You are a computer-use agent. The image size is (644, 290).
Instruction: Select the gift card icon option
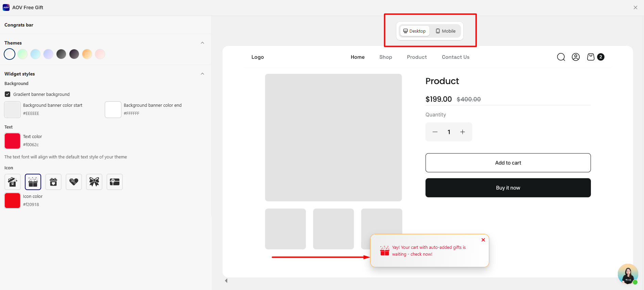(x=115, y=182)
